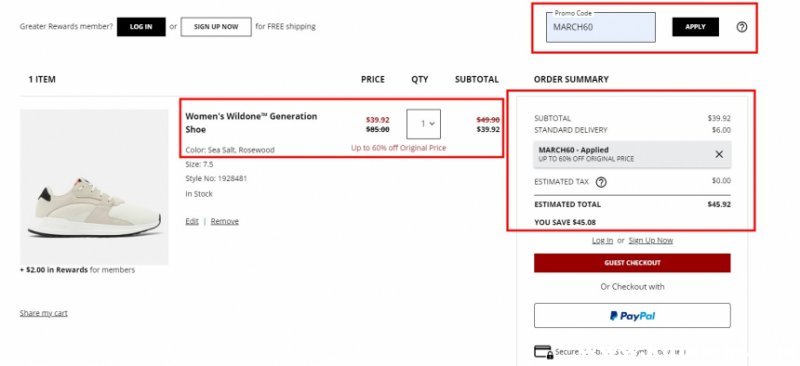Click into the Promo Code field
Image resolution: width=800 pixels, height=366 pixels.
click(x=601, y=27)
